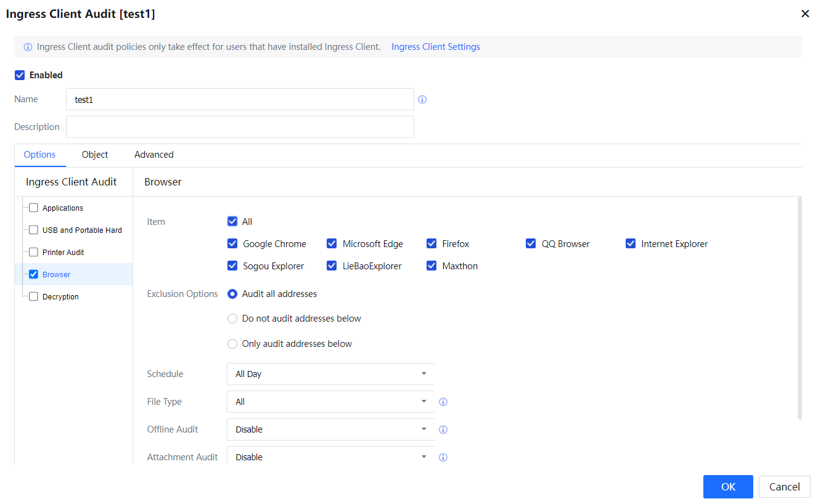Image resolution: width=818 pixels, height=504 pixels.
Task: Switch to the Advanced tab
Action: [x=154, y=155]
